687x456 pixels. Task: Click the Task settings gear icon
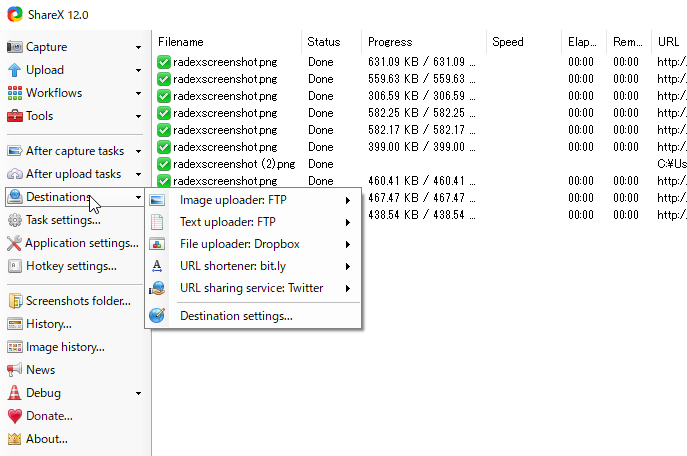(x=14, y=220)
